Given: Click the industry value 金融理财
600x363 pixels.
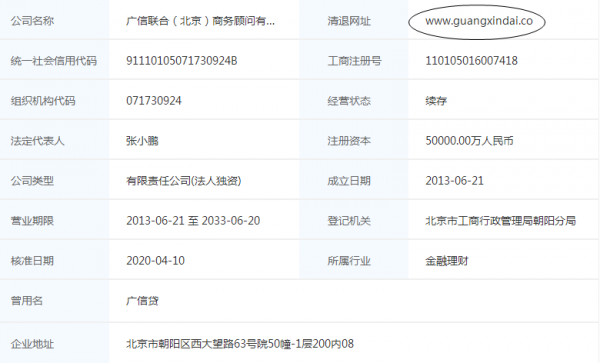Looking at the screenshot, I should coord(447,261).
